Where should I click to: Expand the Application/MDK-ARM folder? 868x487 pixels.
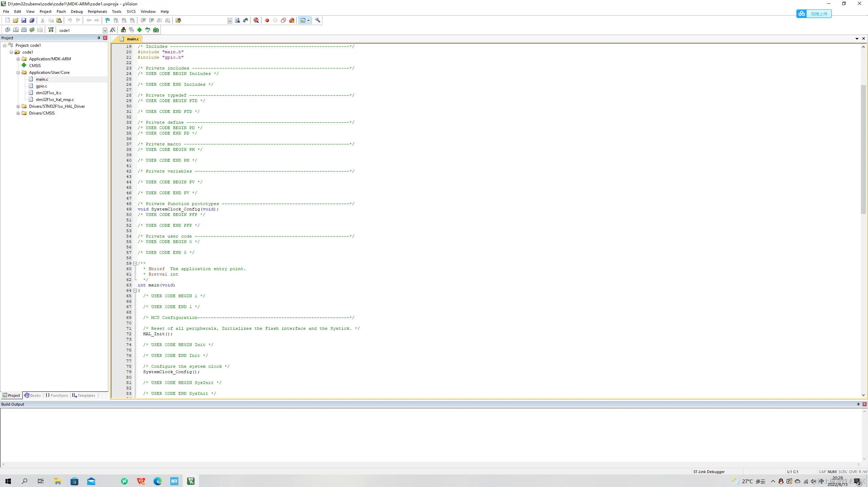[18, 59]
